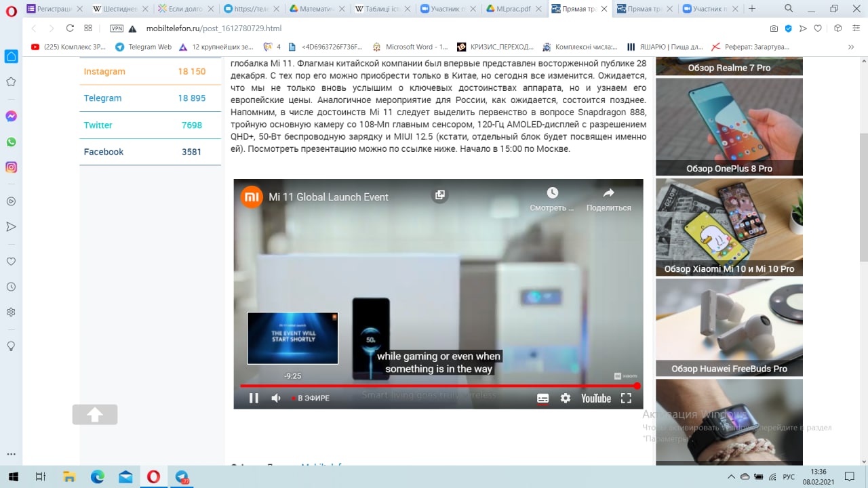Open Telegram Web bookmark
Image resolution: width=868 pixels, height=488 pixels.
tap(144, 47)
